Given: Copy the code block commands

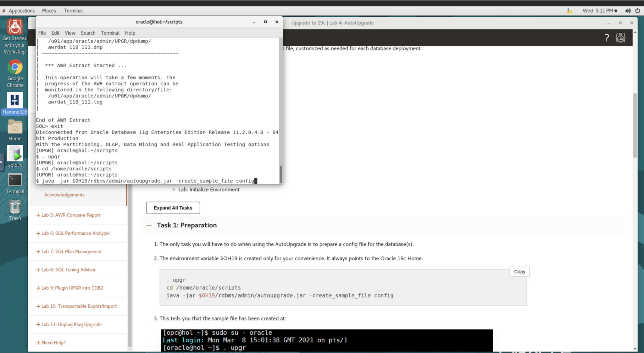Looking at the screenshot, I should click(519, 272).
